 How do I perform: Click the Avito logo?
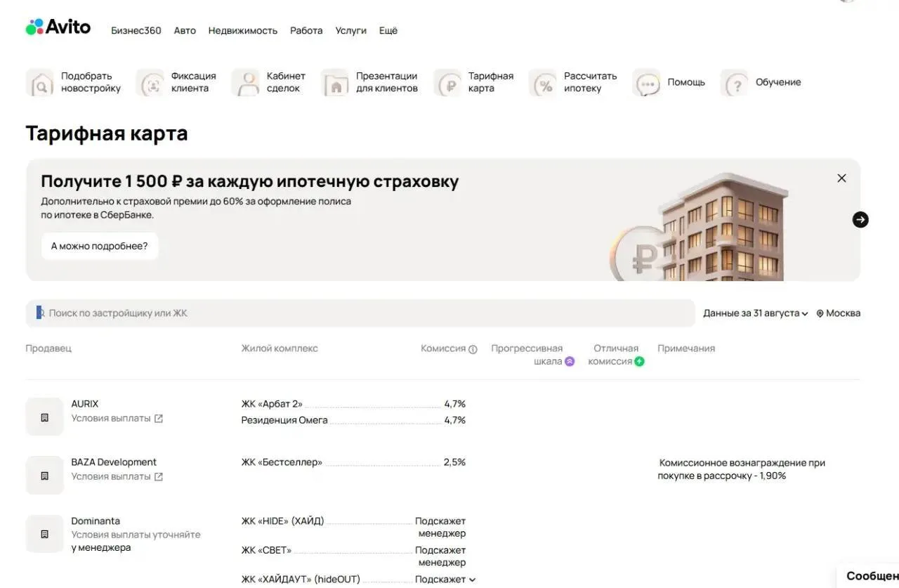[x=58, y=27]
